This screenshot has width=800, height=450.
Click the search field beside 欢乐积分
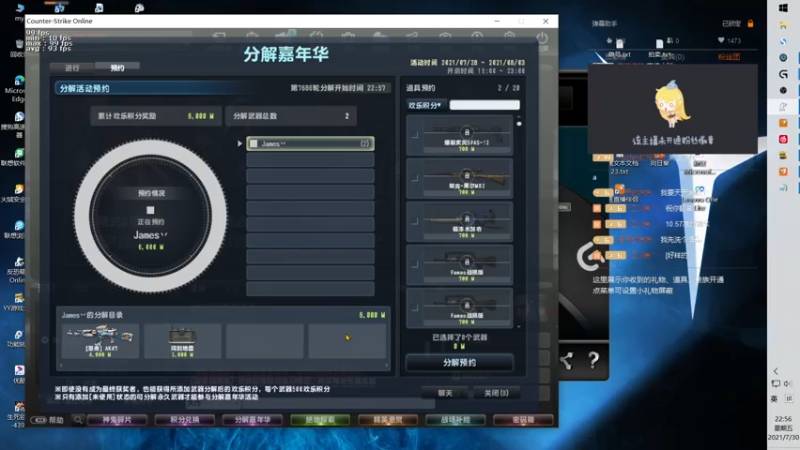point(484,105)
